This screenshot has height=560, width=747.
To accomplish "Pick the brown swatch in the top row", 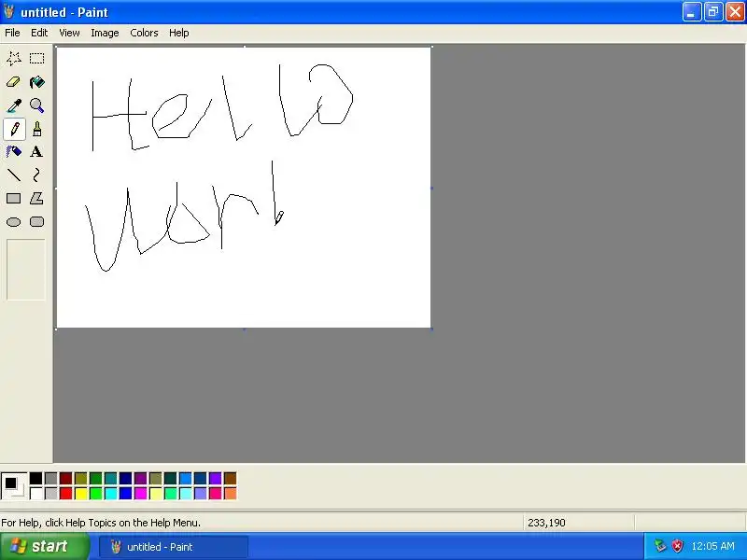I will click(x=230, y=479).
